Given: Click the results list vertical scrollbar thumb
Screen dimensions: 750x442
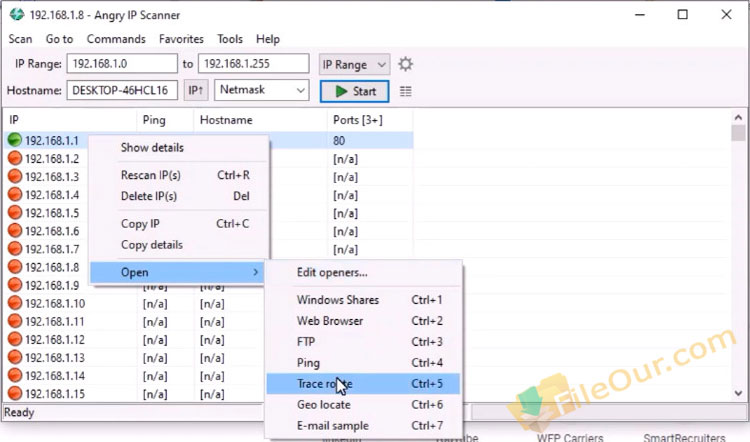Looking at the screenshot, I should coord(738,133).
